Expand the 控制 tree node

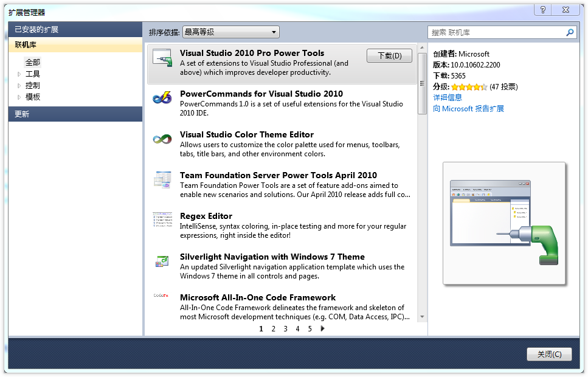19,86
